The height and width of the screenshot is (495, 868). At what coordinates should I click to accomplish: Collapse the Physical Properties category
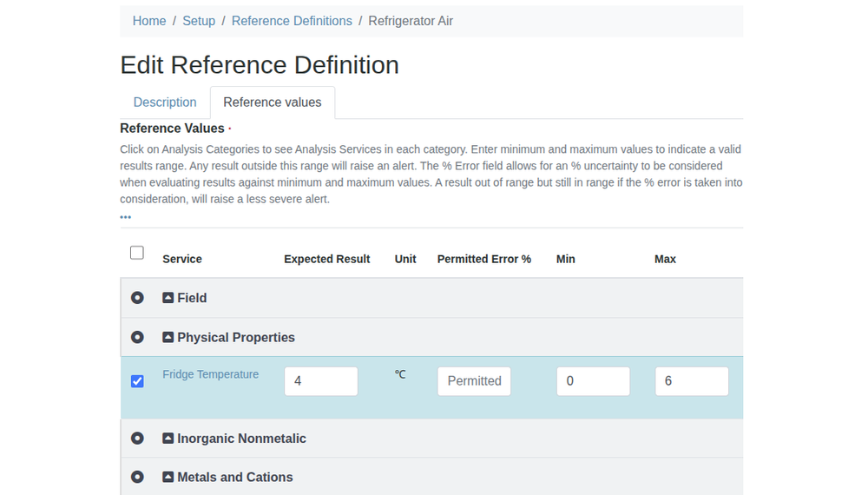(x=168, y=337)
